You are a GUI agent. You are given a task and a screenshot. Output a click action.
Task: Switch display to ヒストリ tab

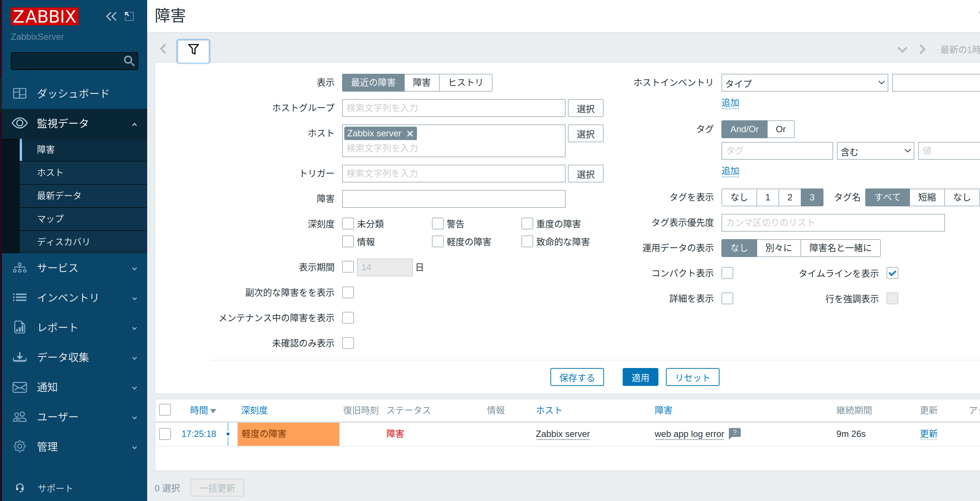click(465, 83)
